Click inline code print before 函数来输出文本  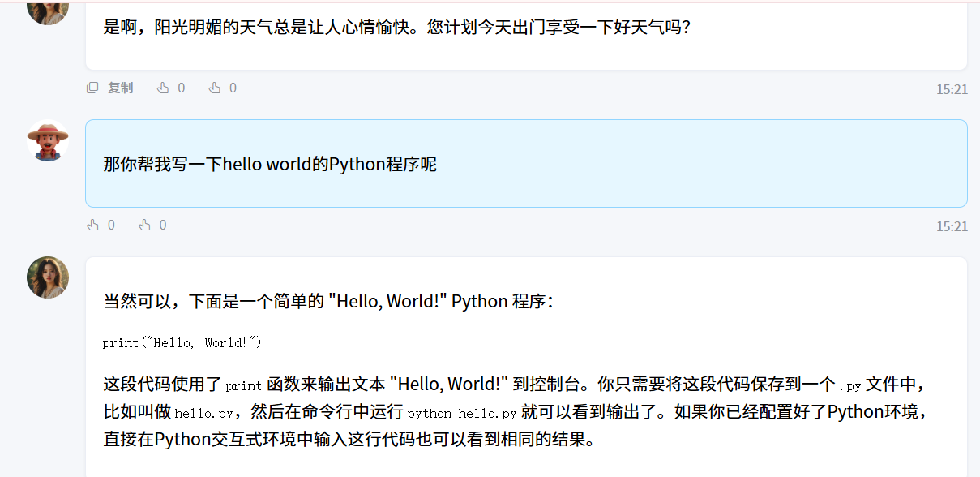click(x=244, y=385)
